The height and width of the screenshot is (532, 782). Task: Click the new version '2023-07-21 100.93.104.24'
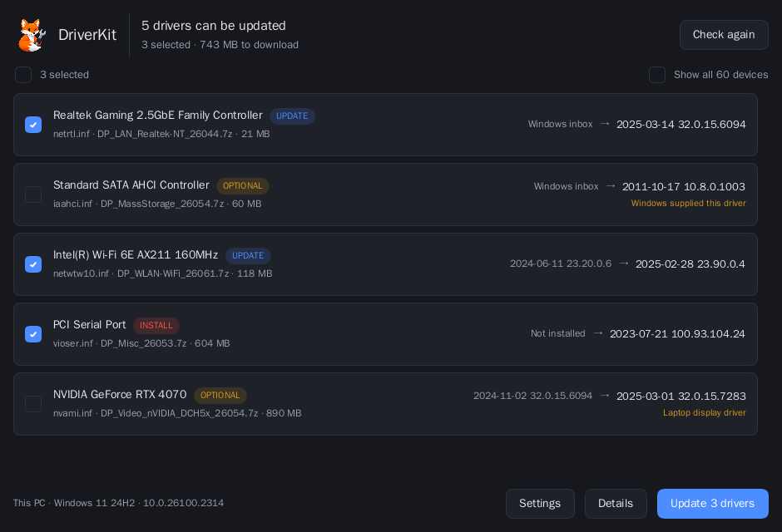677,333
